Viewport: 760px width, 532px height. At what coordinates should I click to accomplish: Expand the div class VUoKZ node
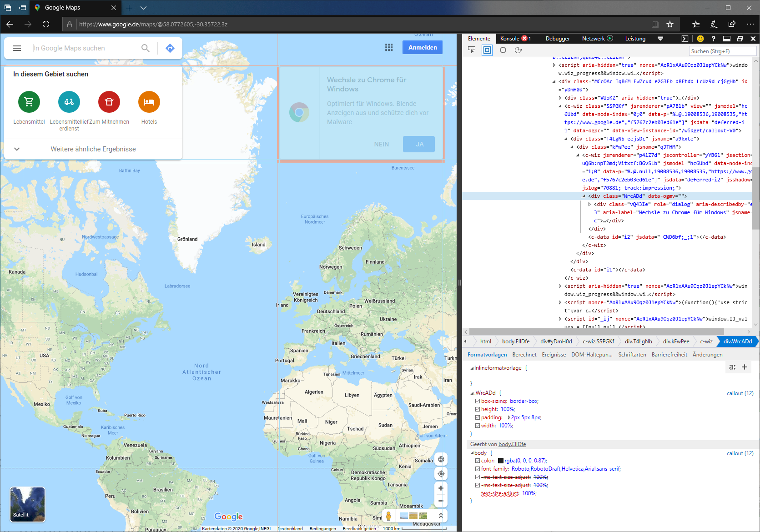[560, 98]
